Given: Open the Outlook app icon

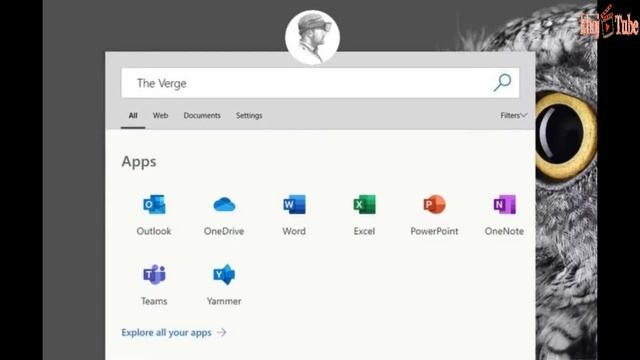Looking at the screenshot, I should [x=154, y=204].
